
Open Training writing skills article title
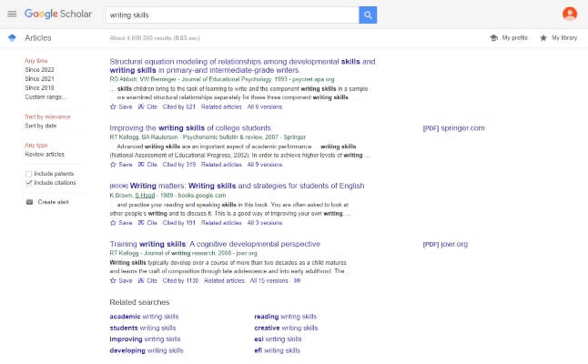pyautogui.click(x=215, y=244)
